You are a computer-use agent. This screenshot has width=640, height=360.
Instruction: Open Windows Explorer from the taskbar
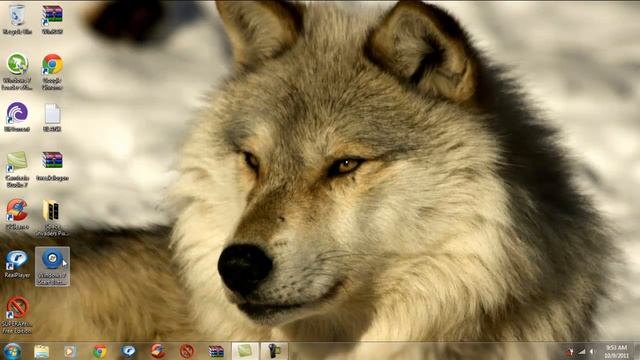click(41, 351)
